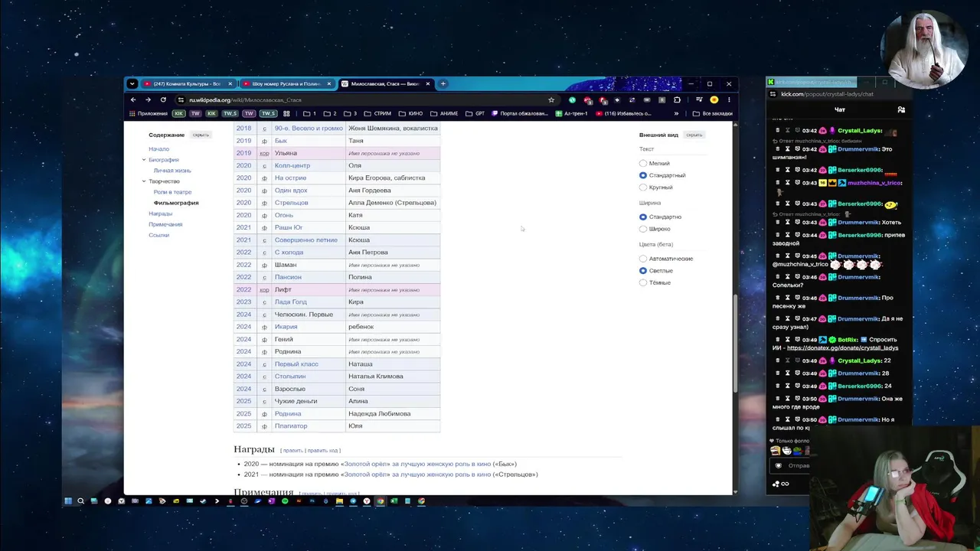The image size is (980, 551).
Task: Launch Steam from the taskbar
Action: pos(203,501)
